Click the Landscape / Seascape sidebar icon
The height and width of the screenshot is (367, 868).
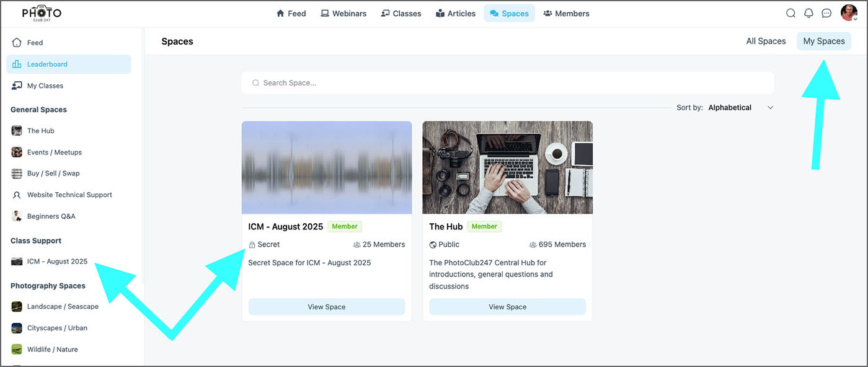pyautogui.click(x=17, y=306)
